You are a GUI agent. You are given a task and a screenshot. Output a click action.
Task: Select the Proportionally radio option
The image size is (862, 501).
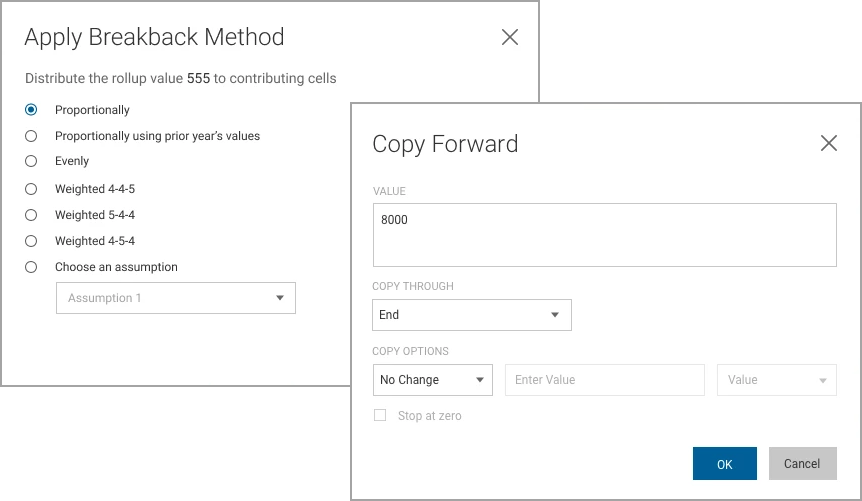click(x=31, y=110)
